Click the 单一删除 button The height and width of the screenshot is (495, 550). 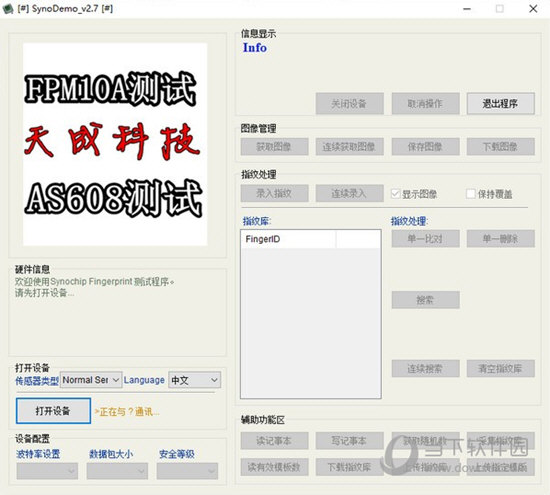click(501, 239)
